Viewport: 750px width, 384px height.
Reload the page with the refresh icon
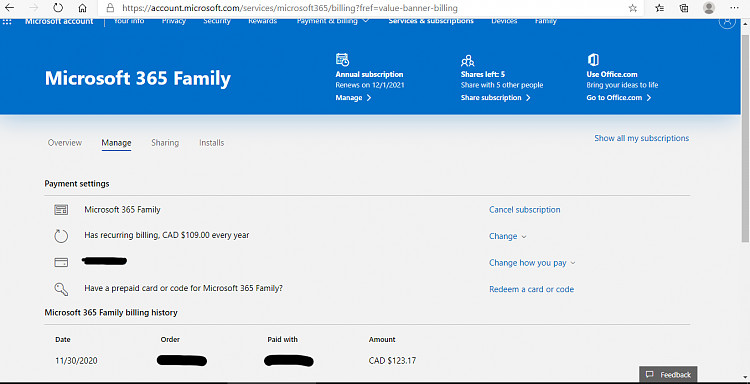click(58, 8)
